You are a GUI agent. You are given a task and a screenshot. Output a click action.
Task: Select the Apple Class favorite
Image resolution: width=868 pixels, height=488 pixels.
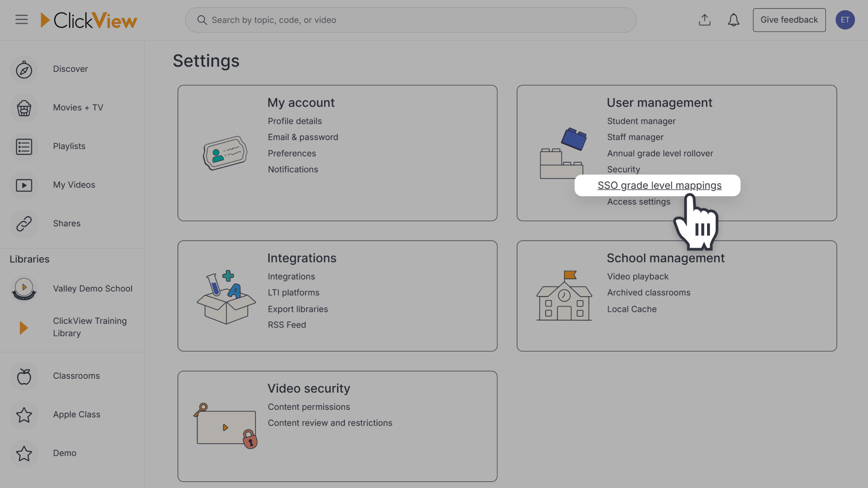pyautogui.click(x=76, y=414)
